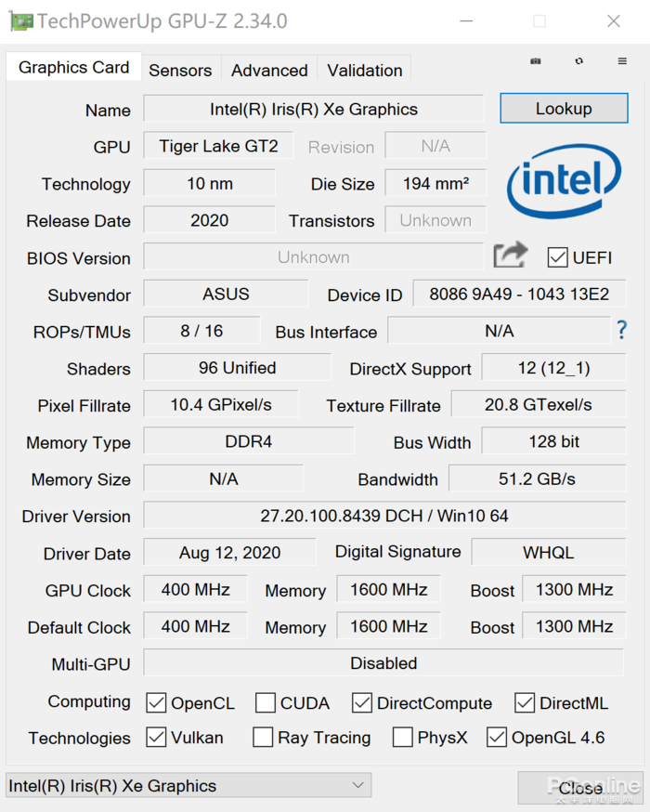Click the Intel logo
Viewport: 650px width, 812px height.
click(x=564, y=183)
